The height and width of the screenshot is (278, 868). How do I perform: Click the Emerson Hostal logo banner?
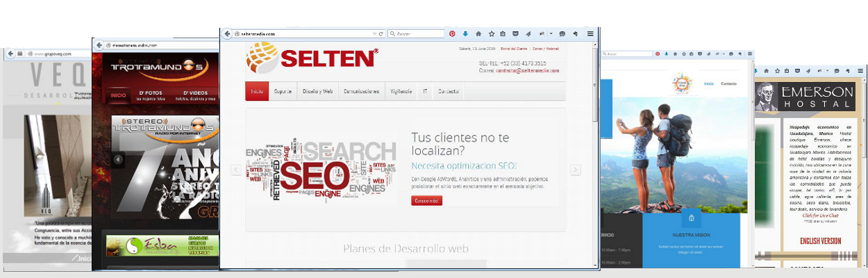point(806,97)
